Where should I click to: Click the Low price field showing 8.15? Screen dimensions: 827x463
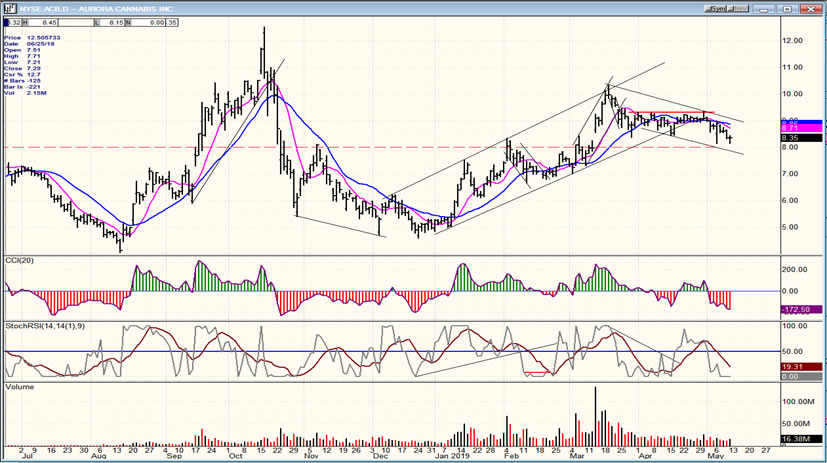point(116,20)
